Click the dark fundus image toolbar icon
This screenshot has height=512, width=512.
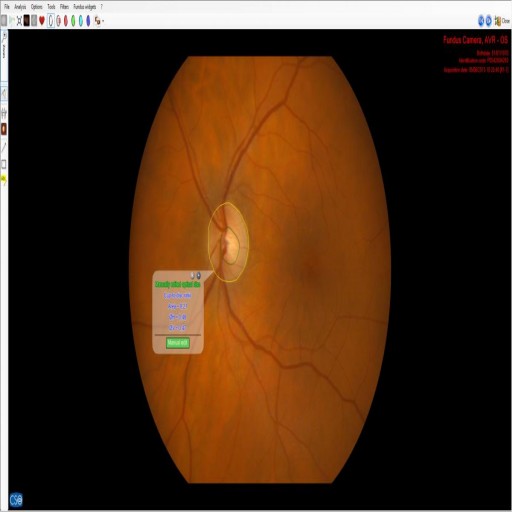(27, 21)
